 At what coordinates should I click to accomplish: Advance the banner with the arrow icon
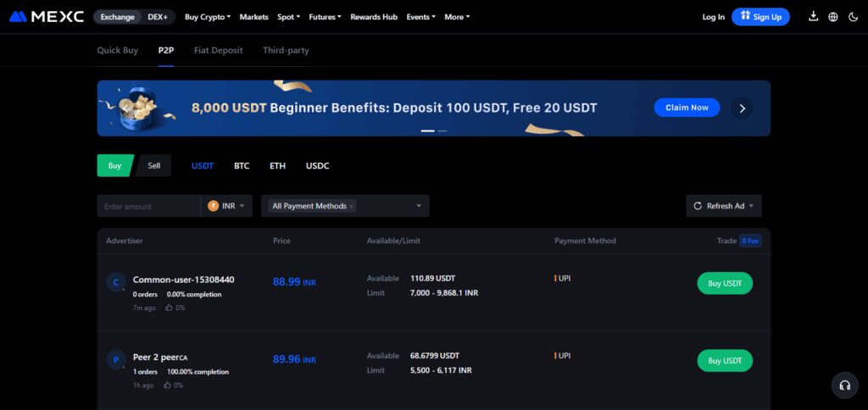[x=742, y=108]
